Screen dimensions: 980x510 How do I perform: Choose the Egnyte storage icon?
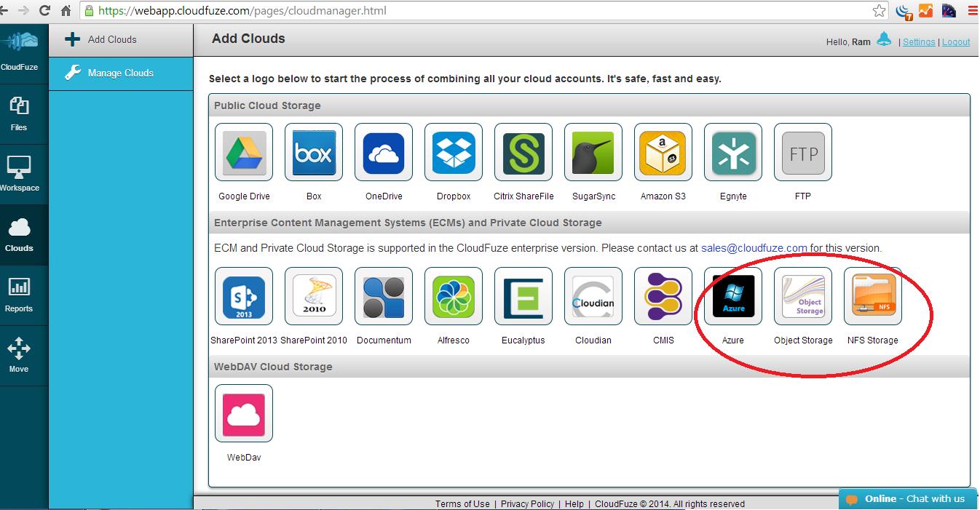coord(732,152)
